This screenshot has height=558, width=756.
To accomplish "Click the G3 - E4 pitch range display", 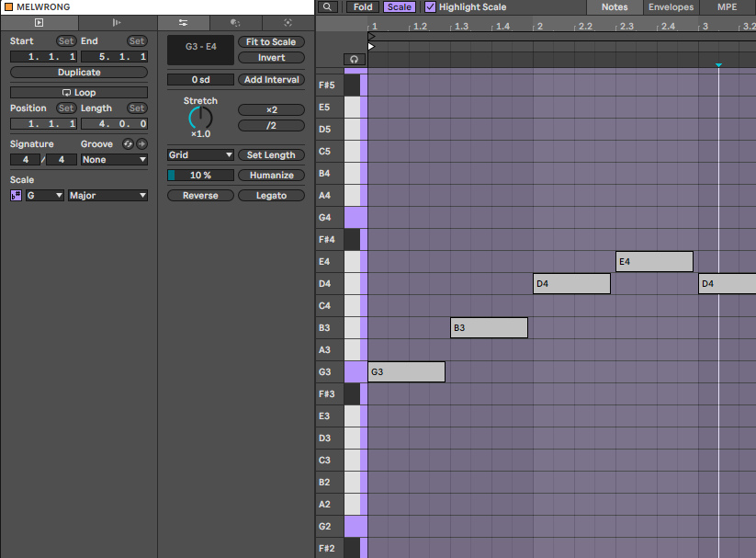I will click(200, 50).
